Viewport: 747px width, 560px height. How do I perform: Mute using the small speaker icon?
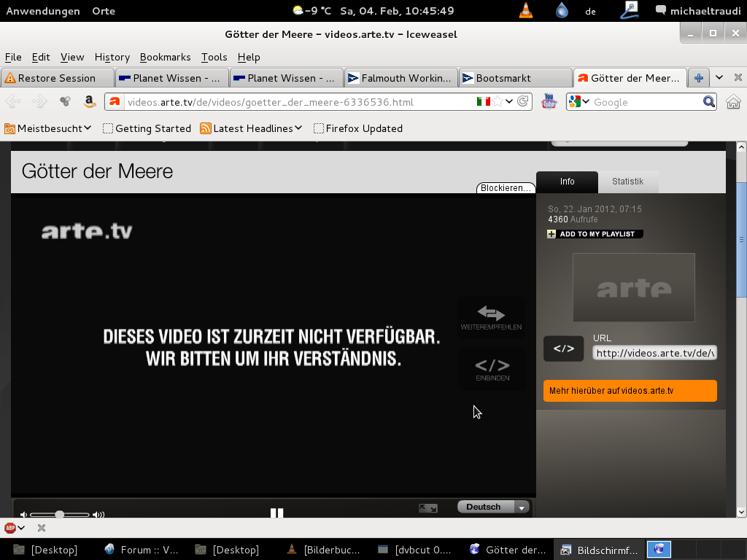pos(23,514)
